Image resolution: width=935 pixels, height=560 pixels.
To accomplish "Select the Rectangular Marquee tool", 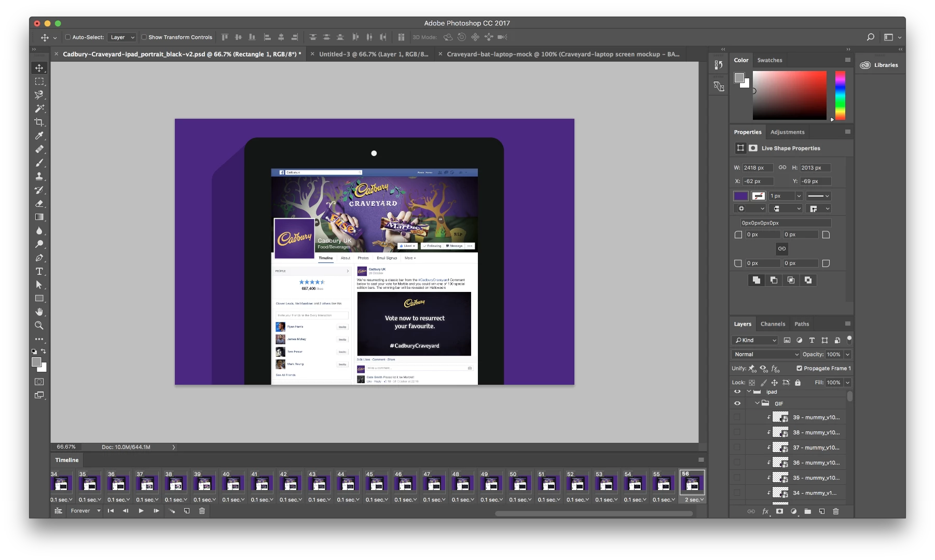I will (x=39, y=81).
